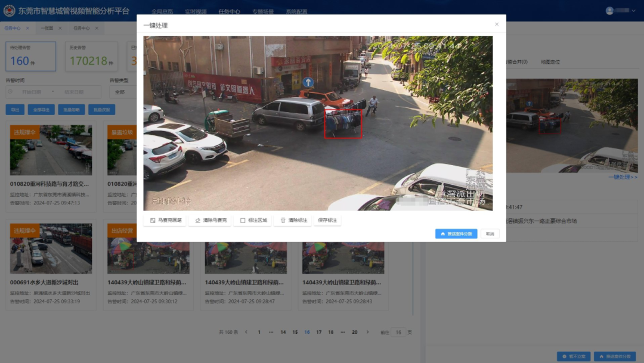This screenshot has height=363, width=644.
Task: Close the first 任务中心 tab
Action: pos(27,29)
